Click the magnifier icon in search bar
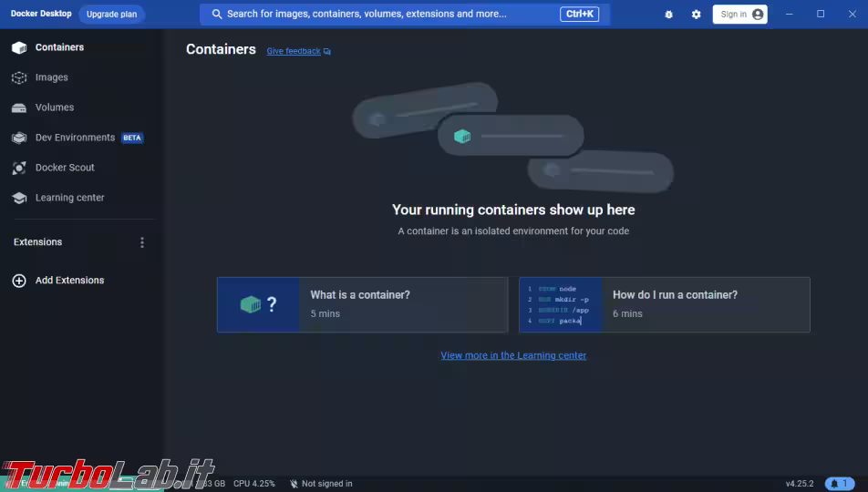Image resolution: width=868 pixels, height=492 pixels. coord(216,14)
